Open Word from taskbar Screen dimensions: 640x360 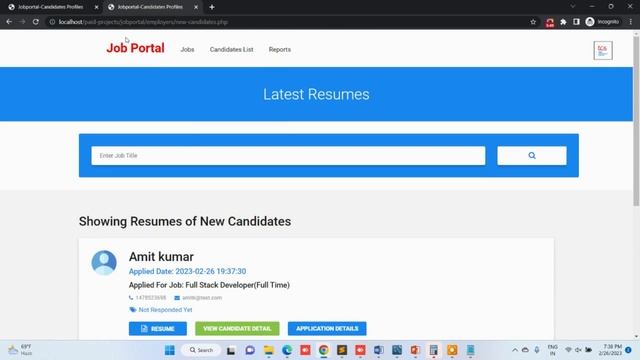pos(379,350)
